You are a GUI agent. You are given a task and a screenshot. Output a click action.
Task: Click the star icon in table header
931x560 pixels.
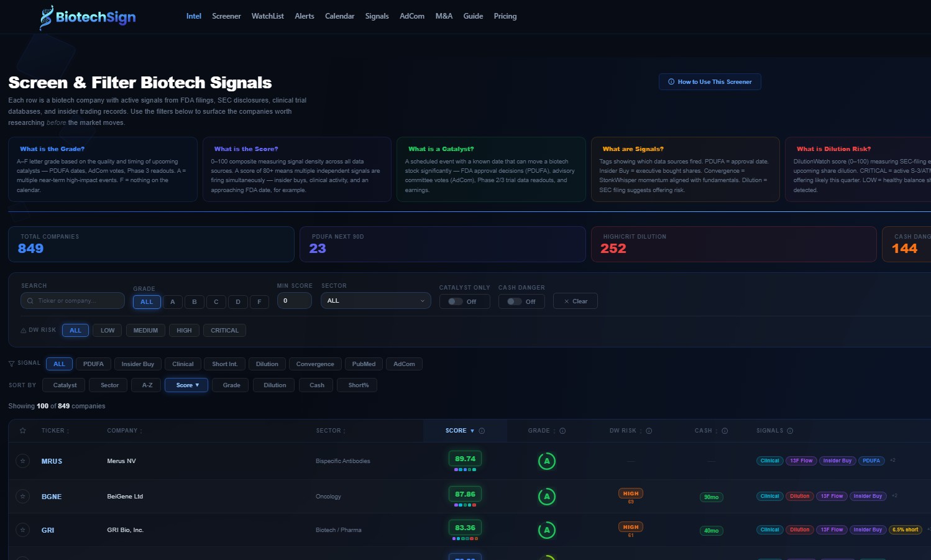point(23,431)
